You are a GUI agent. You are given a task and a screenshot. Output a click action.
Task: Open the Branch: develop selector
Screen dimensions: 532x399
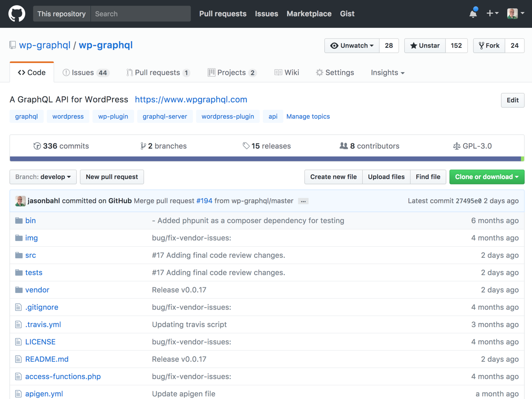[43, 177]
